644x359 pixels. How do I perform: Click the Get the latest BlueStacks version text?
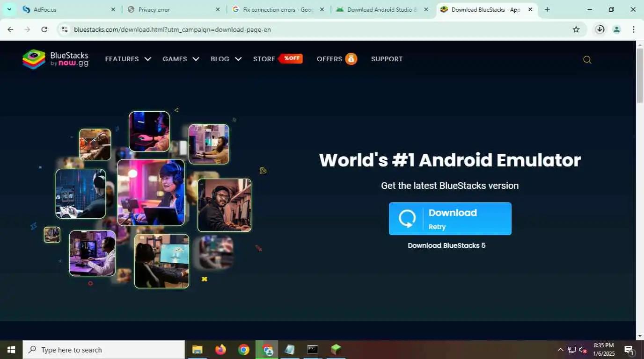click(x=450, y=186)
